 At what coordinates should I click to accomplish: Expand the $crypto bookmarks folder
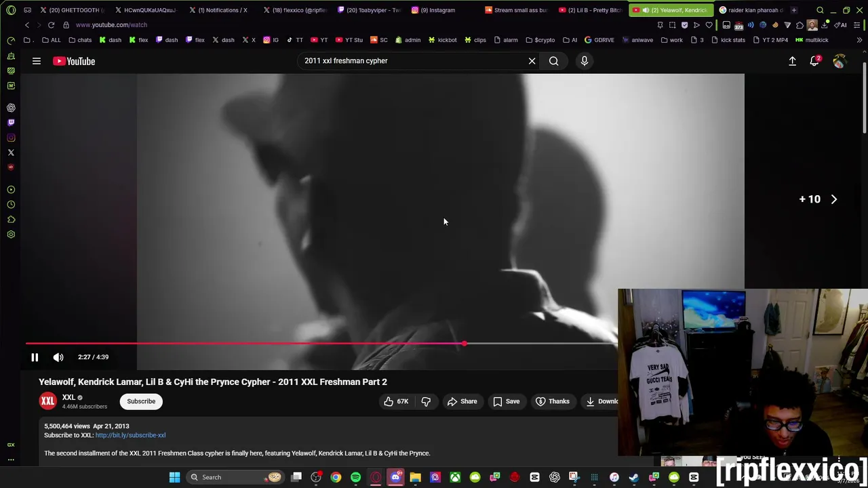[x=540, y=40]
